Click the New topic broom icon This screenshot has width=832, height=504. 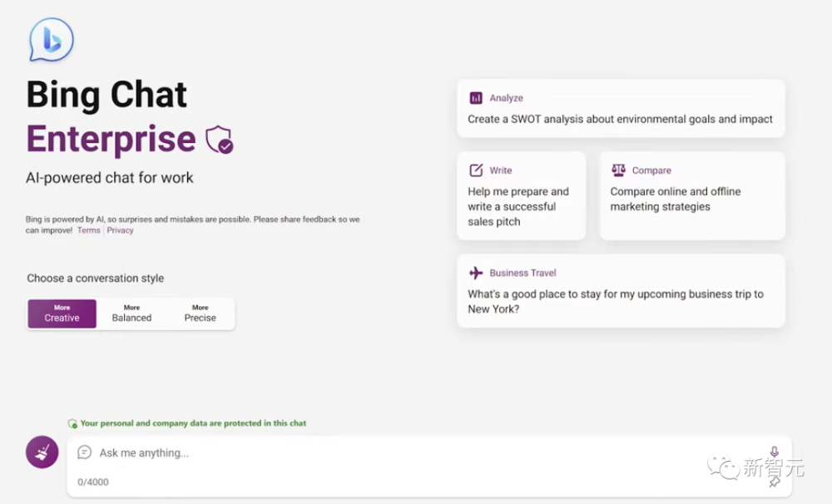[42, 452]
